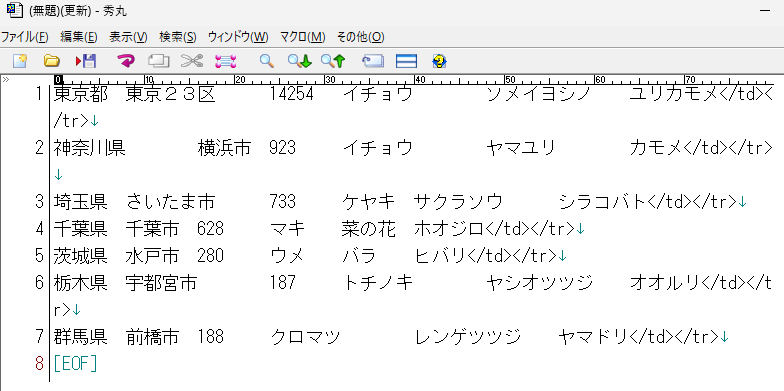Image resolution: width=784 pixels, height=391 pixels.
Task: Find next with magnifier down-arrow icon
Action: (300, 62)
